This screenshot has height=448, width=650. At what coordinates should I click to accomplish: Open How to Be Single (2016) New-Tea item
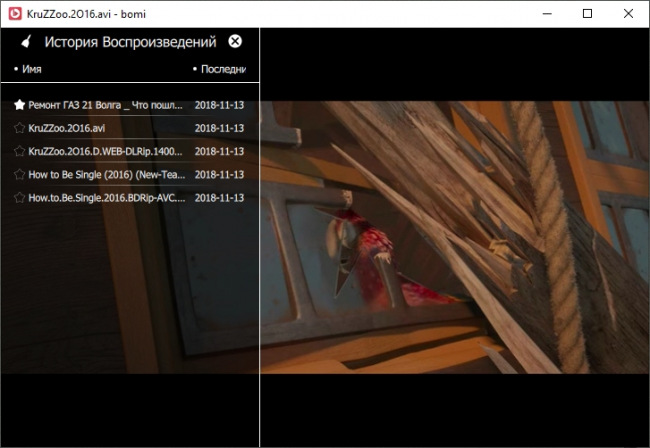click(x=107, y=174)
